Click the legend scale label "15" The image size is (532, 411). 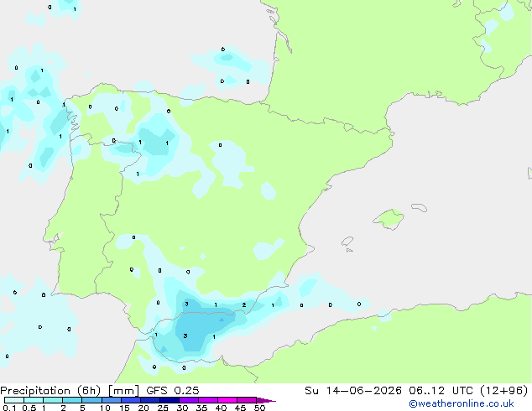click(x=124, y=408)
